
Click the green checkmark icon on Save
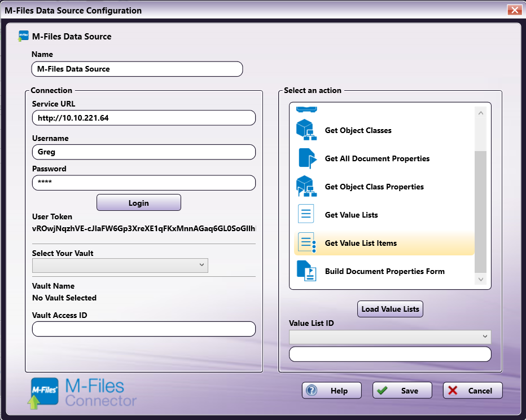(382, 390)
